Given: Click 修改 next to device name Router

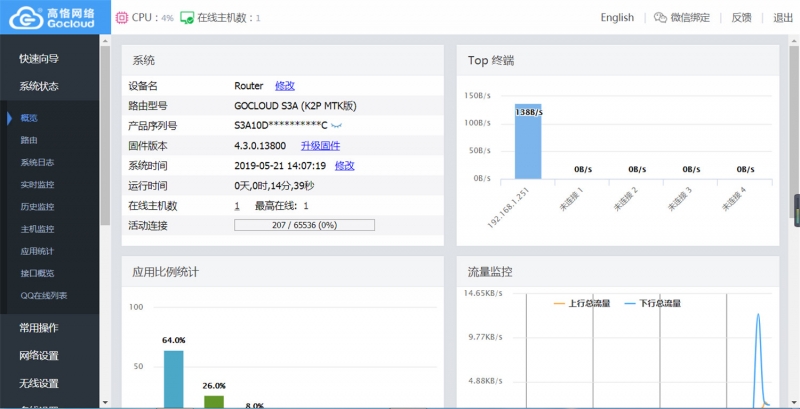Looking at the screenshot, I should [x=285, y=86].
